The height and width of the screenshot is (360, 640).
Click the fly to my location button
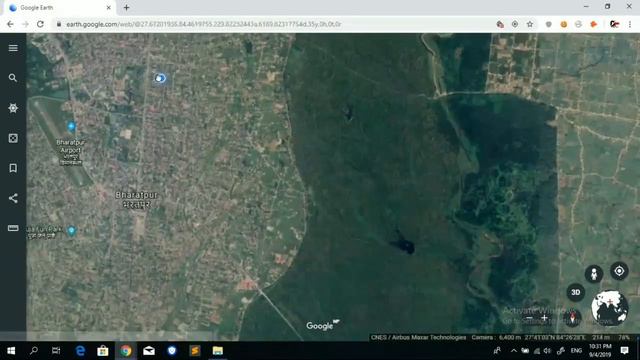619,271
